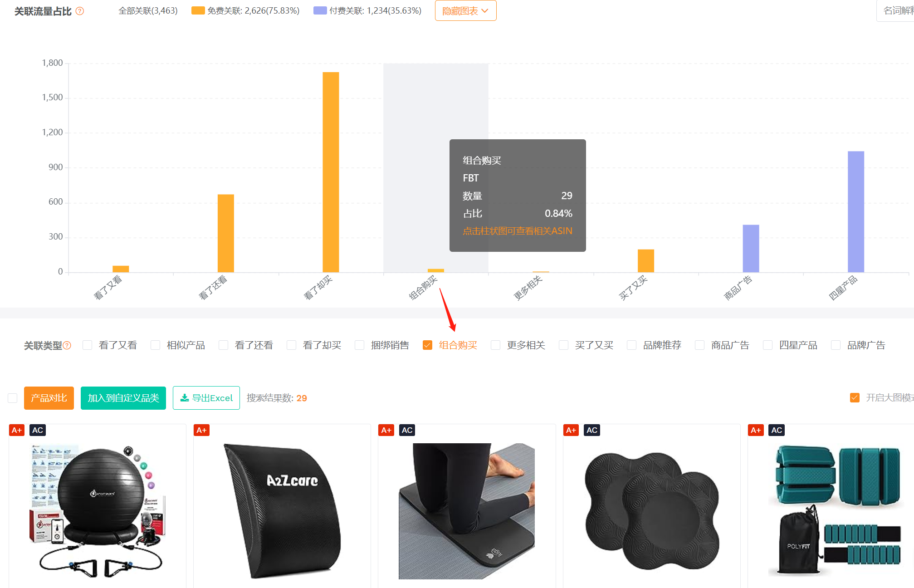914x588 pixels.
Task: Click the tall 看了却买 bar in chart
Action: click(x=331, y=172)
